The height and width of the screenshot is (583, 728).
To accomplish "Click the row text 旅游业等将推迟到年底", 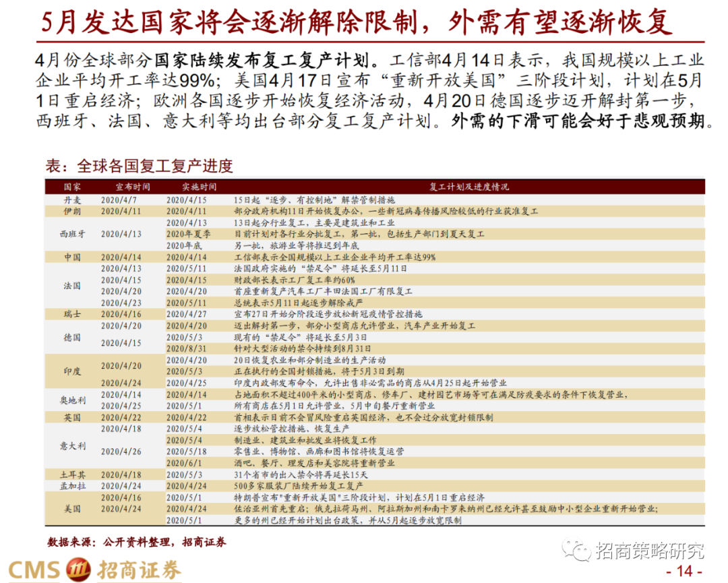I will click(296, 245).
